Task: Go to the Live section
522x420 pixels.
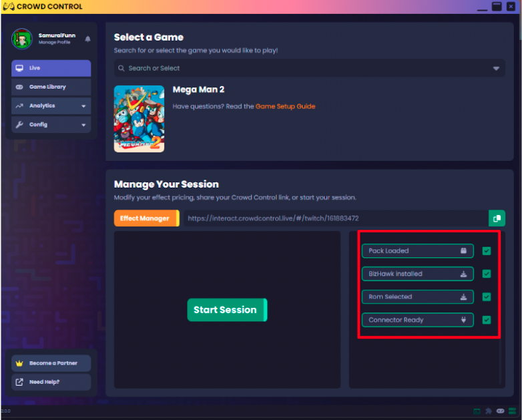Action: (x=51, y=68)
